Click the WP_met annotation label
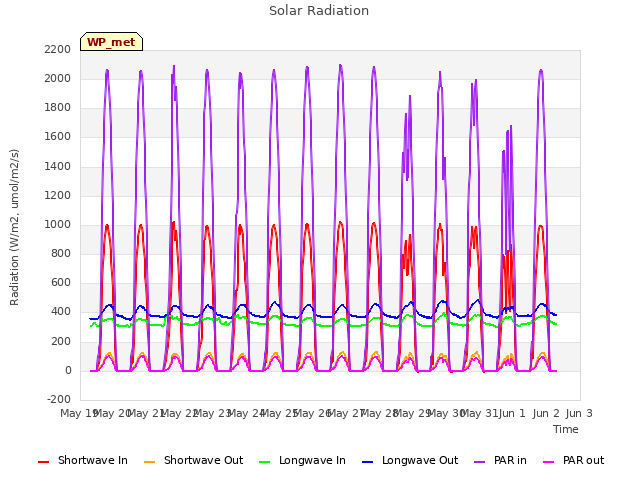This screenshot has width=640, height=480. (x=111, y=42)
